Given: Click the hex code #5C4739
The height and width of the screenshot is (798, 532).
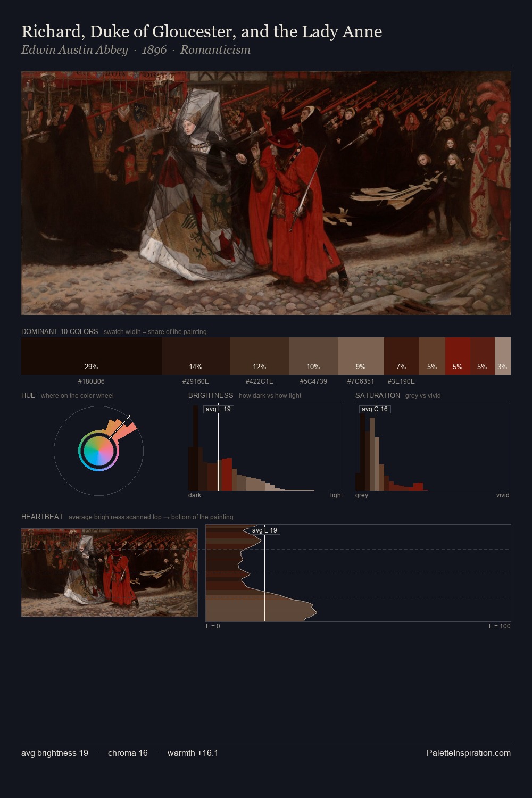Looking at the screenshot, I should (x=313, y=381).
